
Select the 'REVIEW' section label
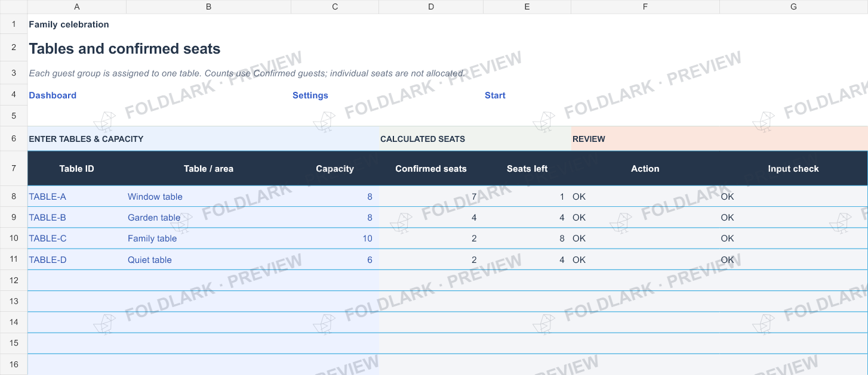coord(589,139)
